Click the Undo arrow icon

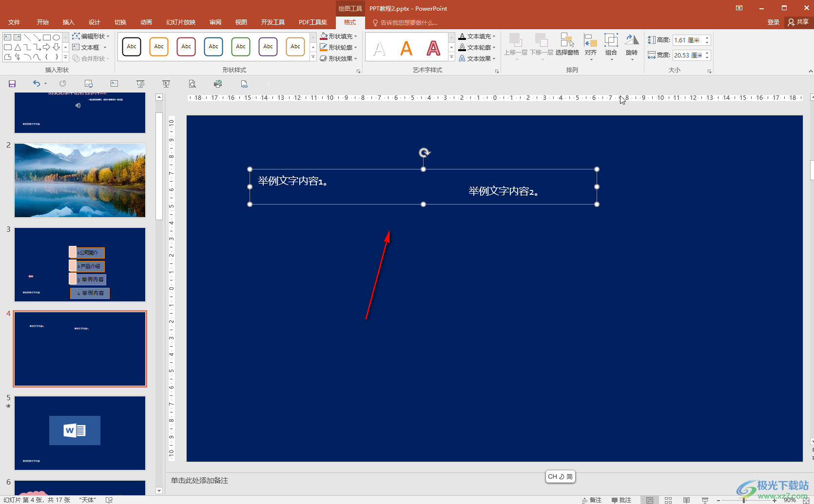click(37, 84)
